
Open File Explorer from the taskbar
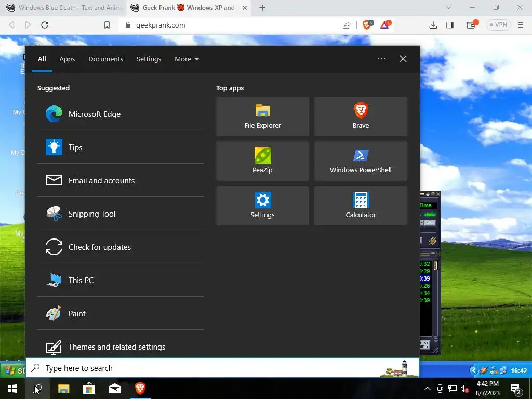click(x=63, y=389)
